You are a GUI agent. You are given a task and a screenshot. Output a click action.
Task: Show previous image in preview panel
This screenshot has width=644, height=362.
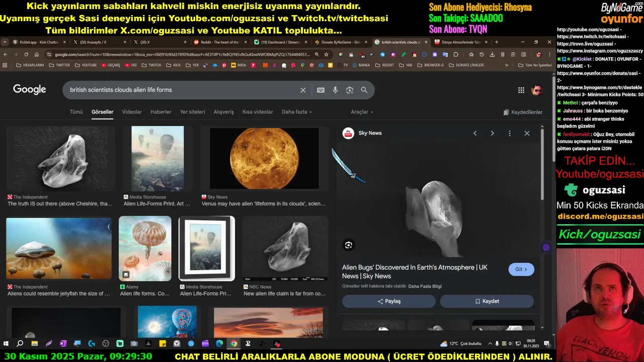tap(474, 133)
